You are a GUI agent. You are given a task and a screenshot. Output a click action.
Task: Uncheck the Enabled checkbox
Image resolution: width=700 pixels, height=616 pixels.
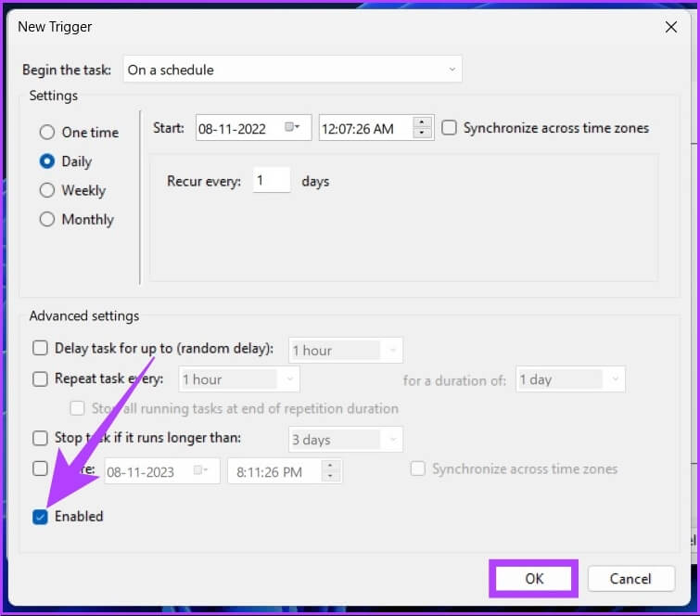[x=40, y=517]
